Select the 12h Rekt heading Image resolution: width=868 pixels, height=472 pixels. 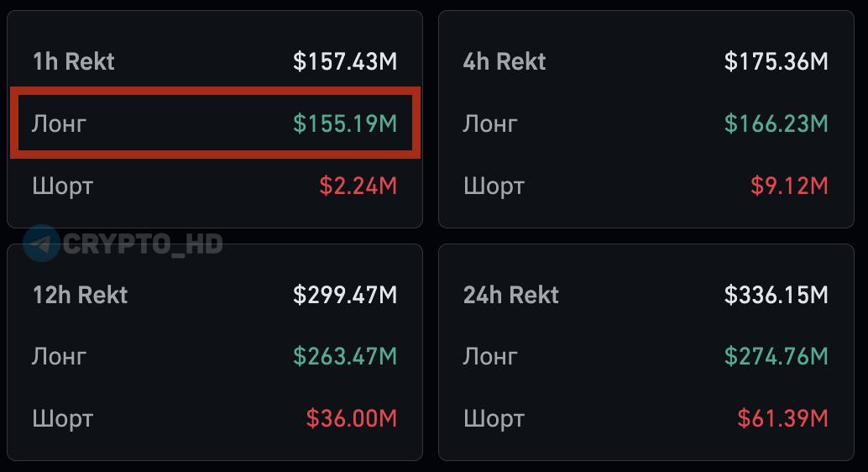(81, 295)
